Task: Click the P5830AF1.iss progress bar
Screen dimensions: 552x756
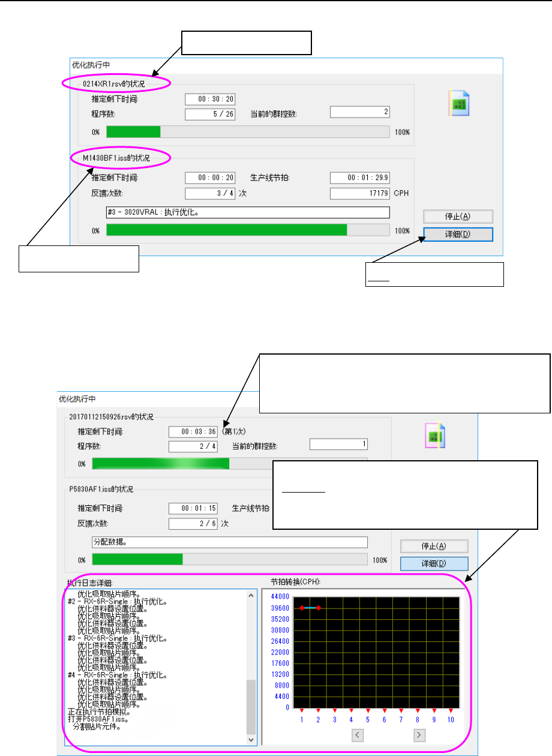Action: point(230,560)
